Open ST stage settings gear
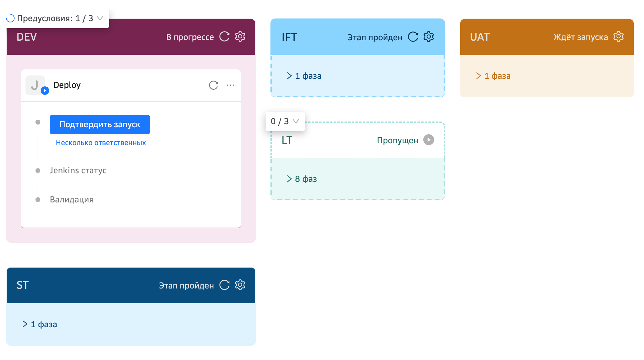This screenshot has height=360, width=644. tap(240, 285)
